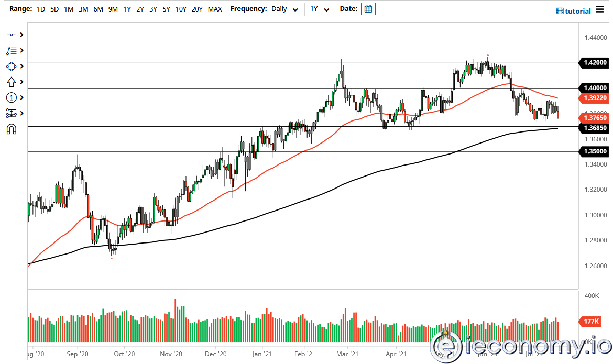Switch the range to MAX

(x=215, y=9)
